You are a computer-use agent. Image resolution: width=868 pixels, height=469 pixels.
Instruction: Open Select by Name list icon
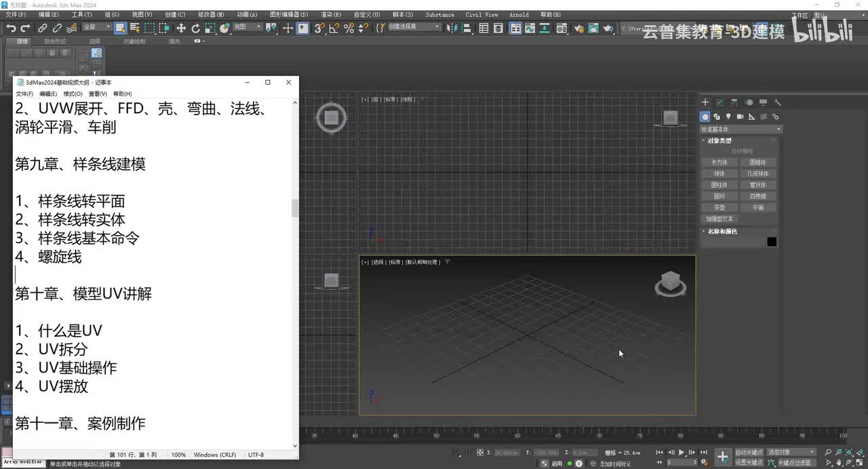click(134, 28)
